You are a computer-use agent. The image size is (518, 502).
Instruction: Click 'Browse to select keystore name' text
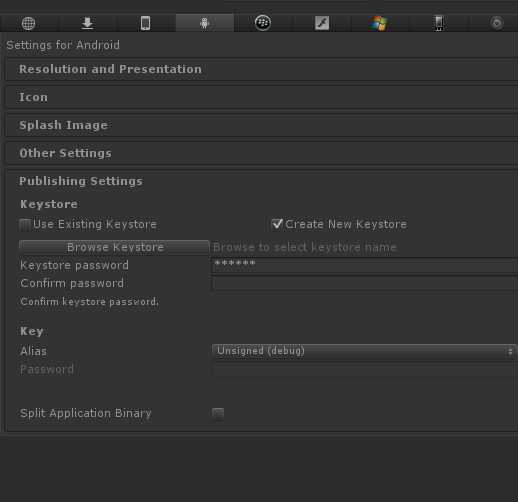point(304,247)
